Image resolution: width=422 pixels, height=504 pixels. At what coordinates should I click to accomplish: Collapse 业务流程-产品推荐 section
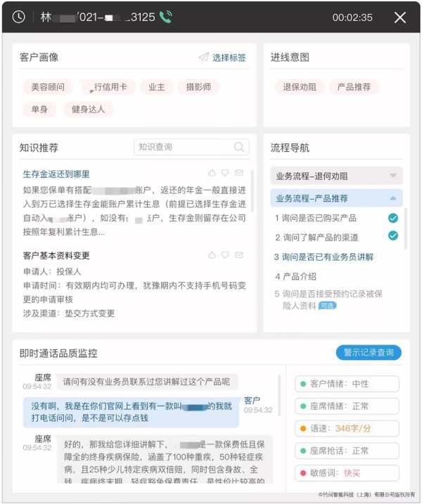(392, 198)
